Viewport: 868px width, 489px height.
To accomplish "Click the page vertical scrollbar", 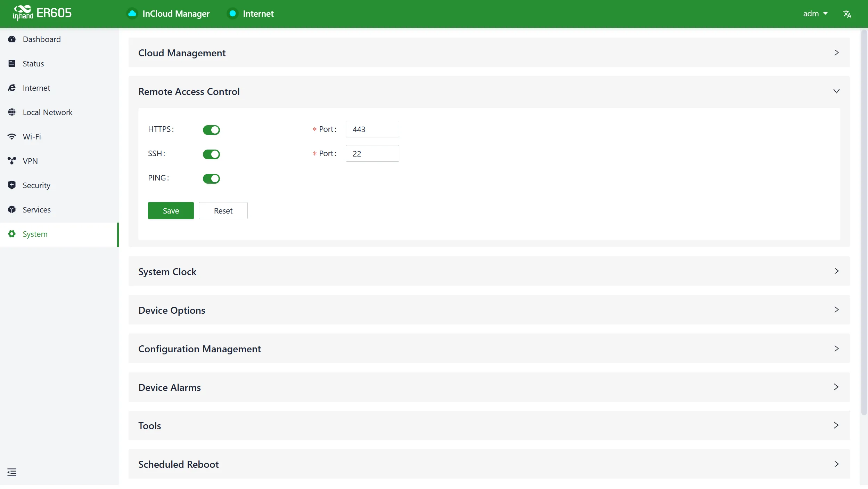I will pos(864,223).
